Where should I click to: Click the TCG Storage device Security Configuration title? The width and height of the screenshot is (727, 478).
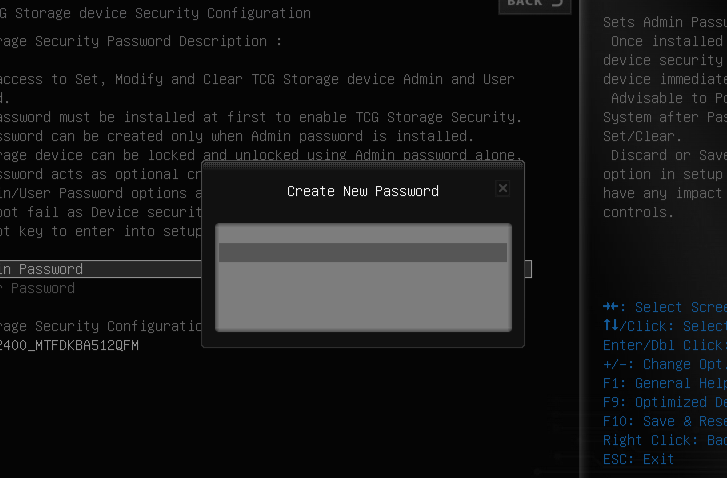pos(156,13)
